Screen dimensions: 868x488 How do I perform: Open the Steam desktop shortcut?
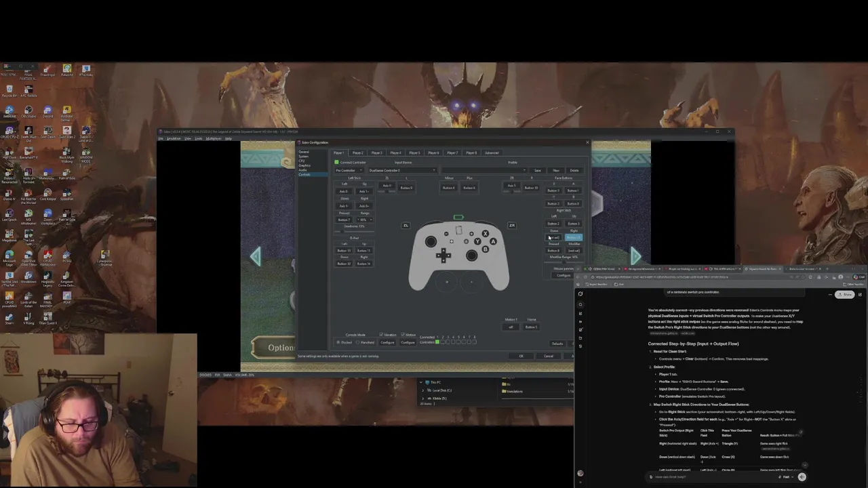tap(9, 317)
